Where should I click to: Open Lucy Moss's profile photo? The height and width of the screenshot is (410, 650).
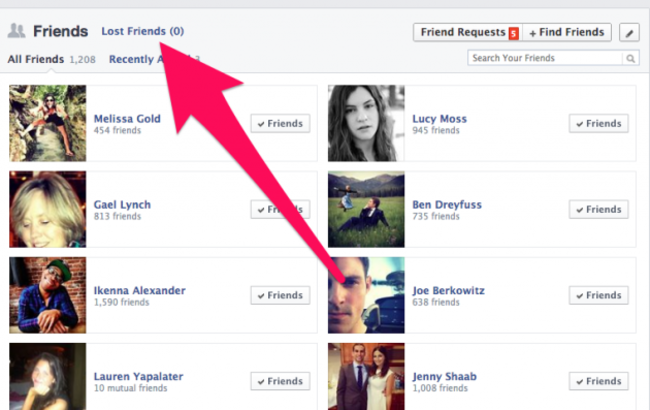point(366,124)
